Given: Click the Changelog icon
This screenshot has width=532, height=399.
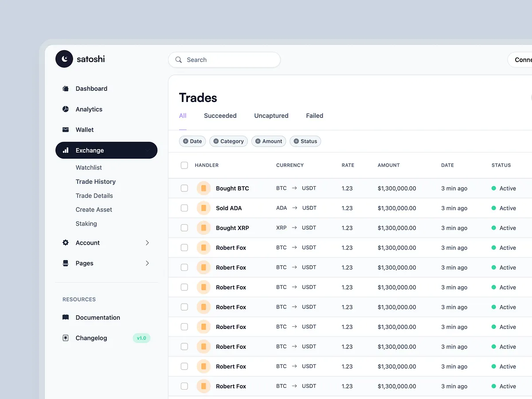Looking at the screenshot, I should (65, 338).
